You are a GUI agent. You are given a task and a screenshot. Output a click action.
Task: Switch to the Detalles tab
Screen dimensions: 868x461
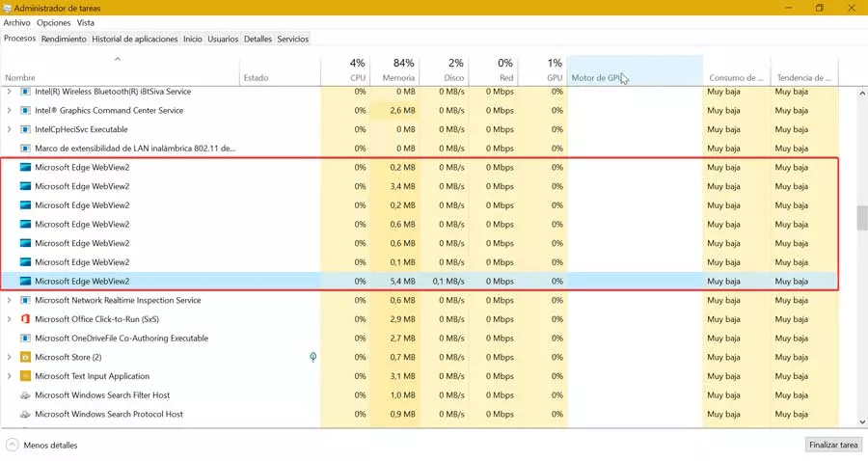pos(258,40)
